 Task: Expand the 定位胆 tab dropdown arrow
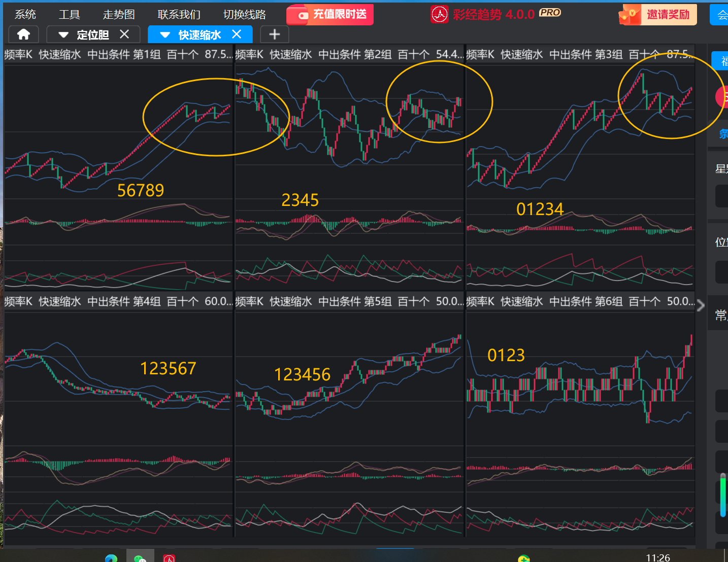[63, 35]
